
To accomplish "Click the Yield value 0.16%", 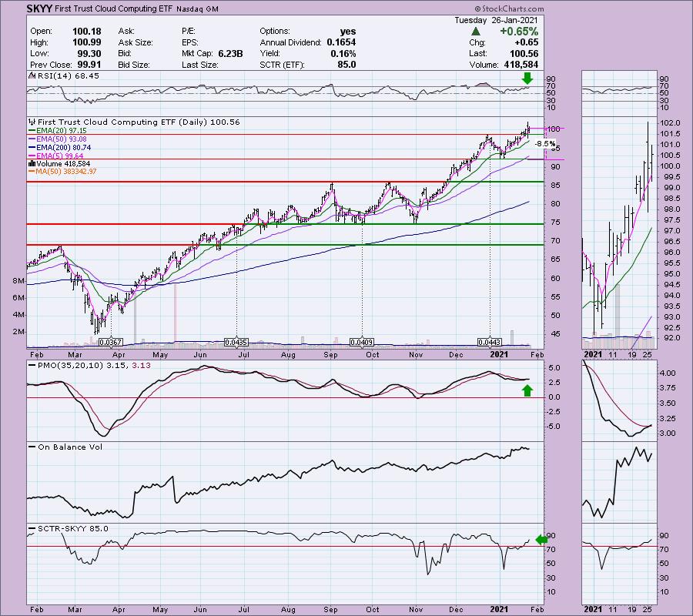I will (x=343, y=53).
